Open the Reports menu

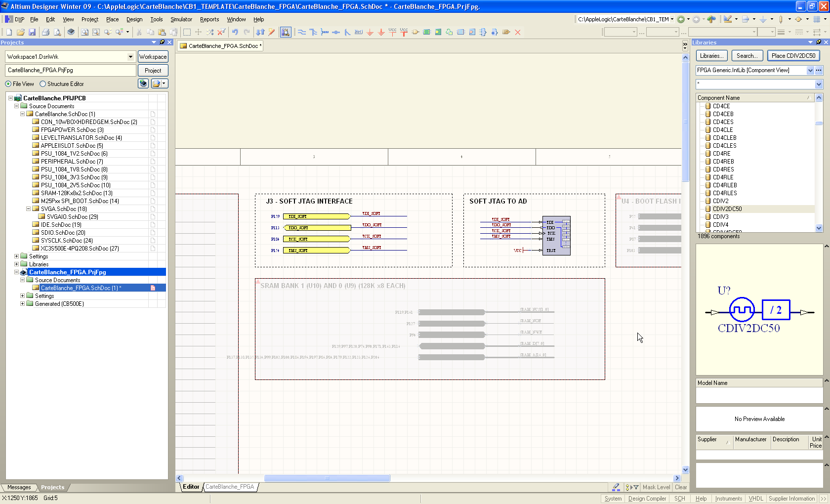coord(209,19)
